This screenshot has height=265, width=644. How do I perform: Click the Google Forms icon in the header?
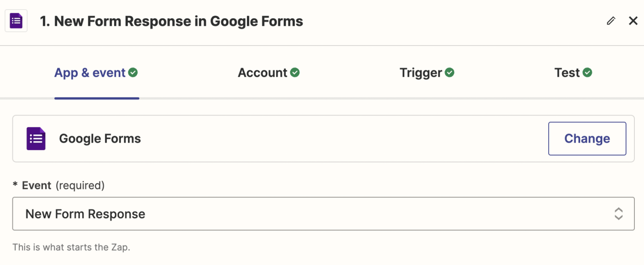[16, 21]
